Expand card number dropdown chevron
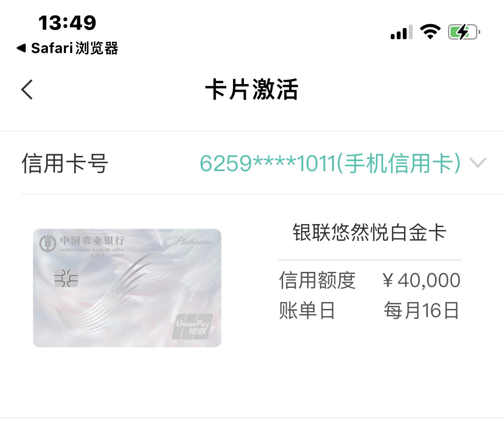This screenshot has width=504, height=427. pos(478,163)
